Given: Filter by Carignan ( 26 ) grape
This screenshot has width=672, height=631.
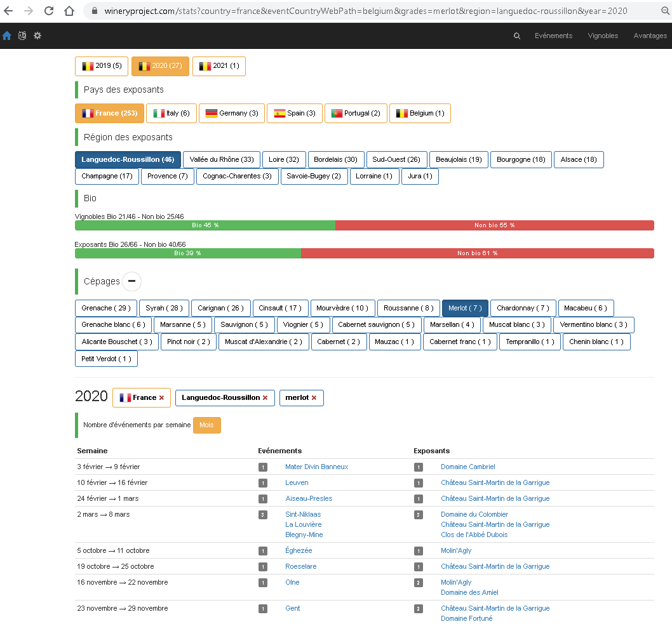Looking at the screenshot, I should 220,309.
